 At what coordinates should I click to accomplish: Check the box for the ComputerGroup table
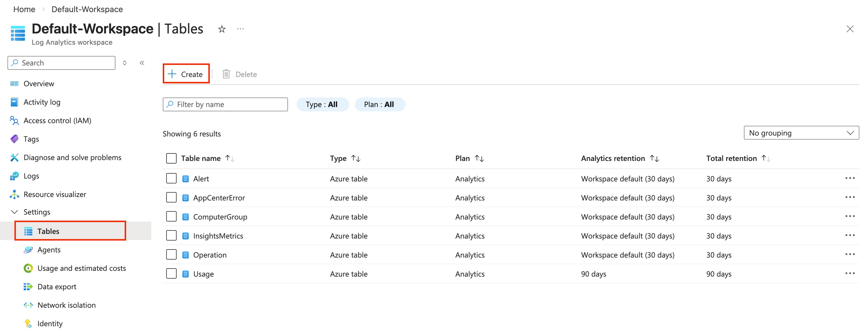click(171, 217)
